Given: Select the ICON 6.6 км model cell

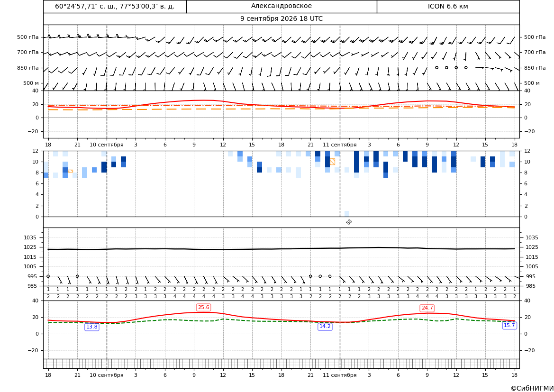Looking at the screenshot, I should 448,6.
